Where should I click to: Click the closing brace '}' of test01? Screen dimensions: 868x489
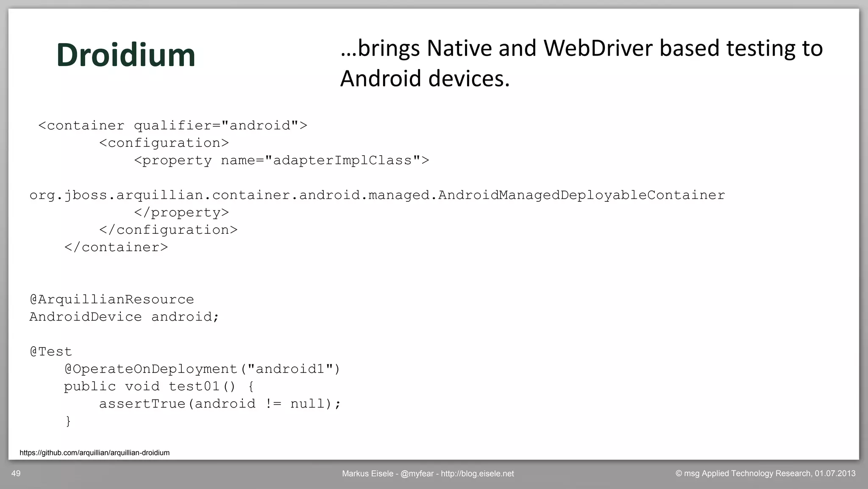click(x=68, y=421)
